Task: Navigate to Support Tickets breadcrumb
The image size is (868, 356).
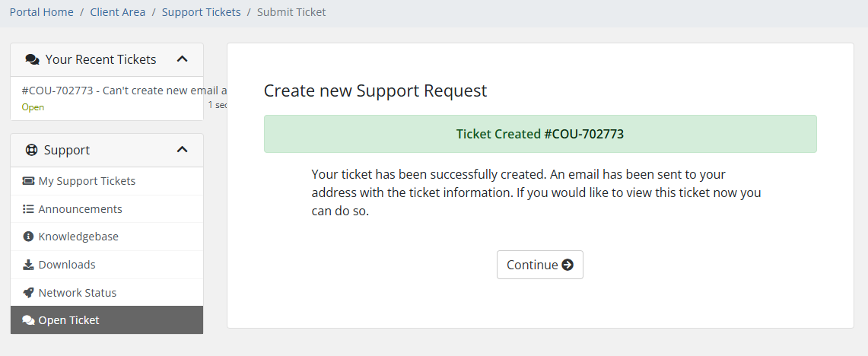Action: [202, 11]
